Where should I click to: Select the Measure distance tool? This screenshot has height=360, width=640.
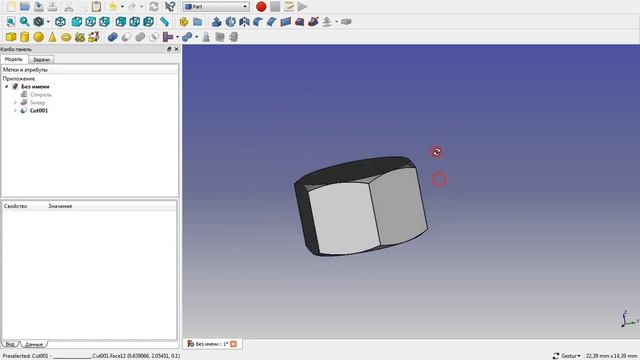point(164,22)
